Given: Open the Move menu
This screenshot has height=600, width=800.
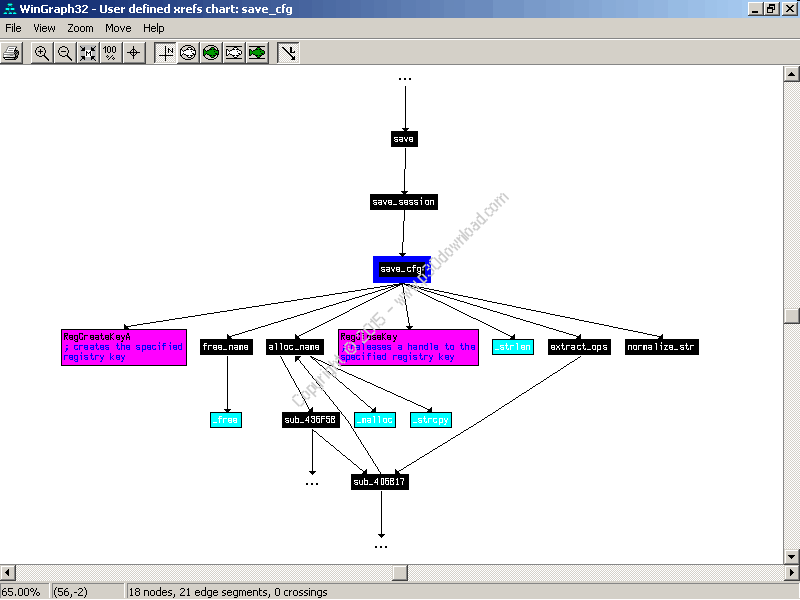Looking at the screenshot, I should coord(118,28).
